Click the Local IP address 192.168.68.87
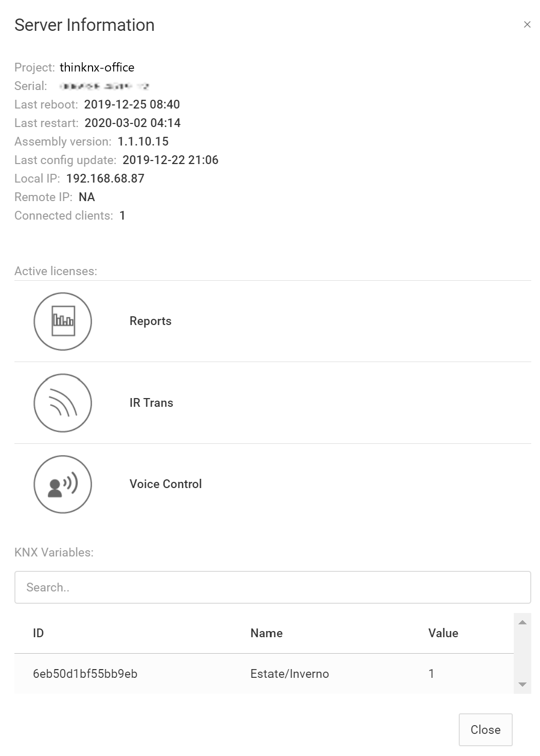 tap(105, 178)
